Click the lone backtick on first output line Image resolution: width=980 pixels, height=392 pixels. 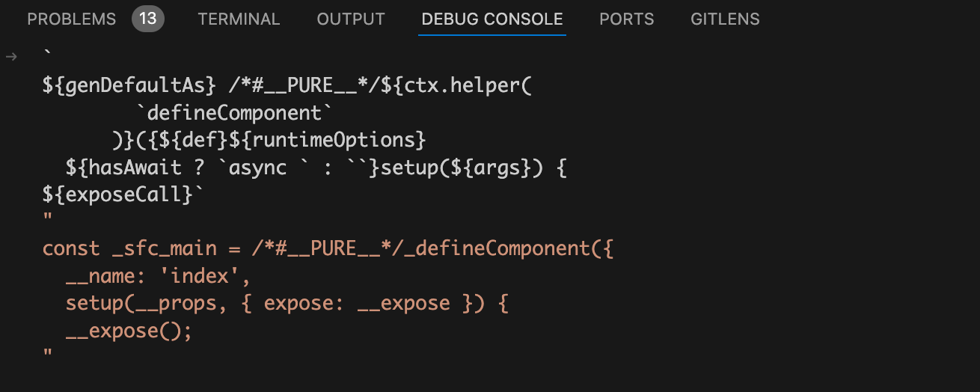pyautogui.click(x=48, y=58)
